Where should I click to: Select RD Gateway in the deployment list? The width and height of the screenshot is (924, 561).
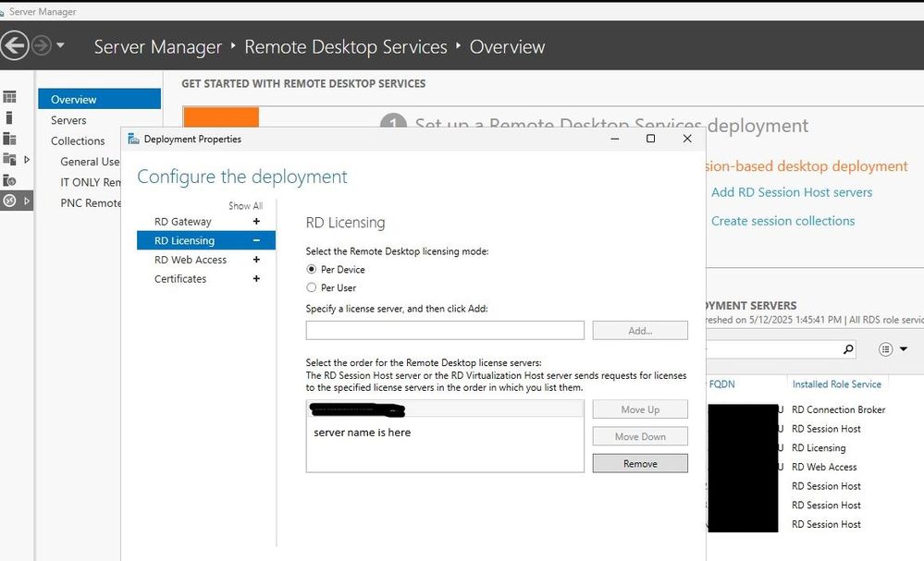pyautogui.click(x=183, y=221)
